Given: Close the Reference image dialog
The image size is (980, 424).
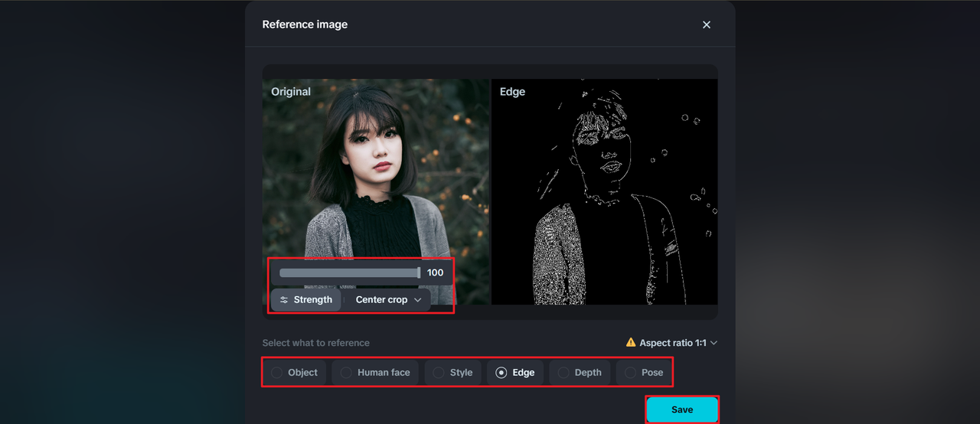Looking at the screenshot, I should (706, 24).
